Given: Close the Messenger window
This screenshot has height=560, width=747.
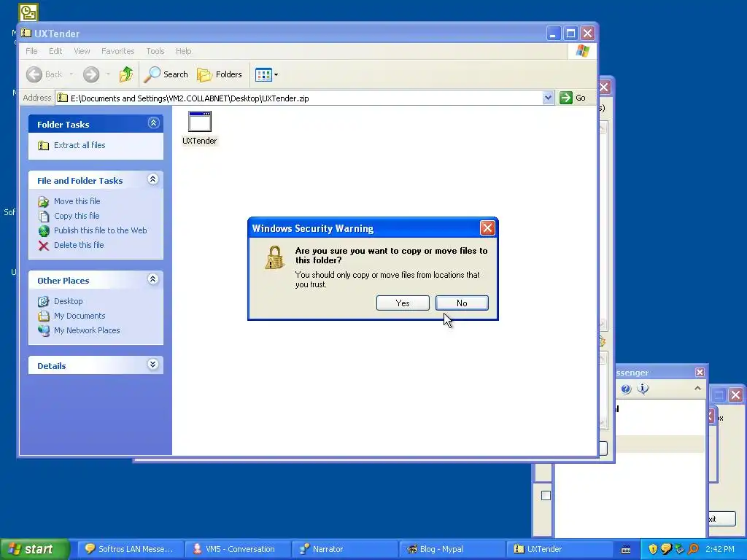Looking at the screenshot, I should tap(700, 373).
